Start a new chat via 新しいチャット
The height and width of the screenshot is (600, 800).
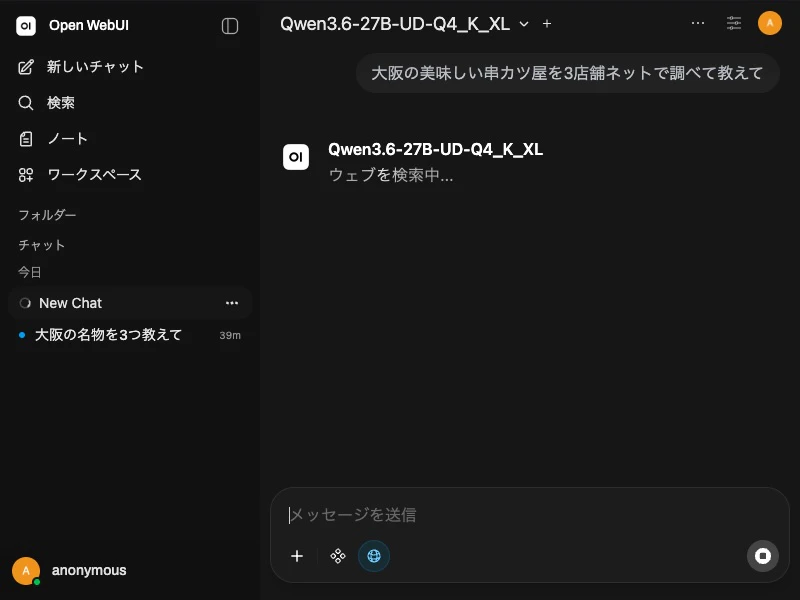(x=81, y=67)
